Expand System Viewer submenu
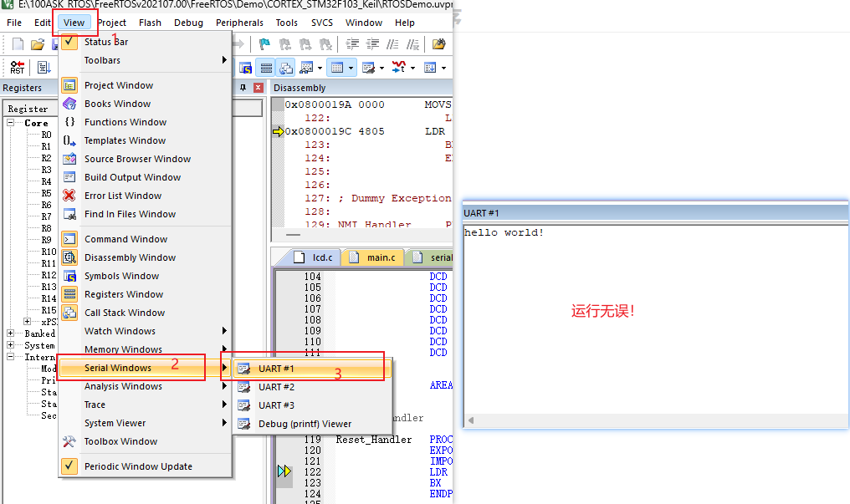Image resolution: width=850 pixels, height=504 pixels. pos(146,423)
